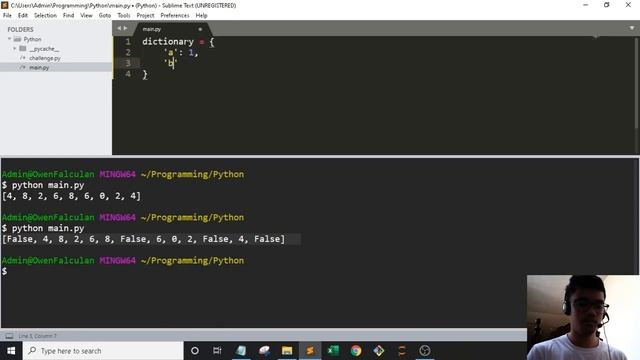Open the Edit menu

23,16
